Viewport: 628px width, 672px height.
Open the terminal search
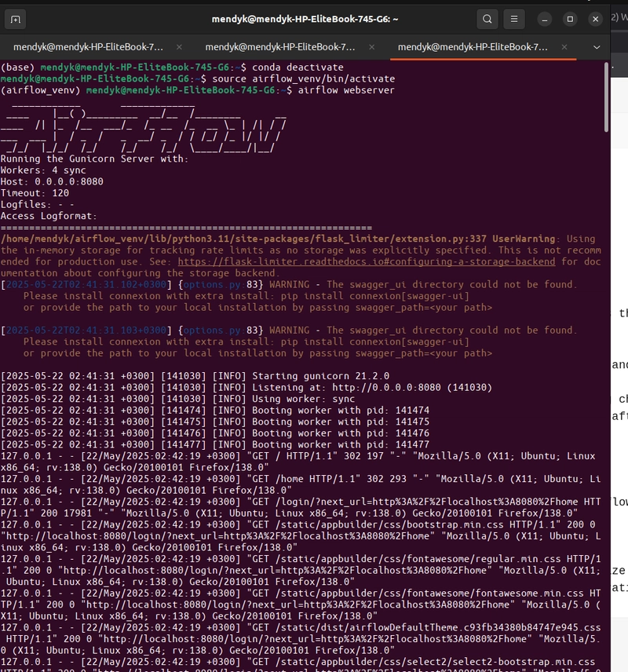487,20
